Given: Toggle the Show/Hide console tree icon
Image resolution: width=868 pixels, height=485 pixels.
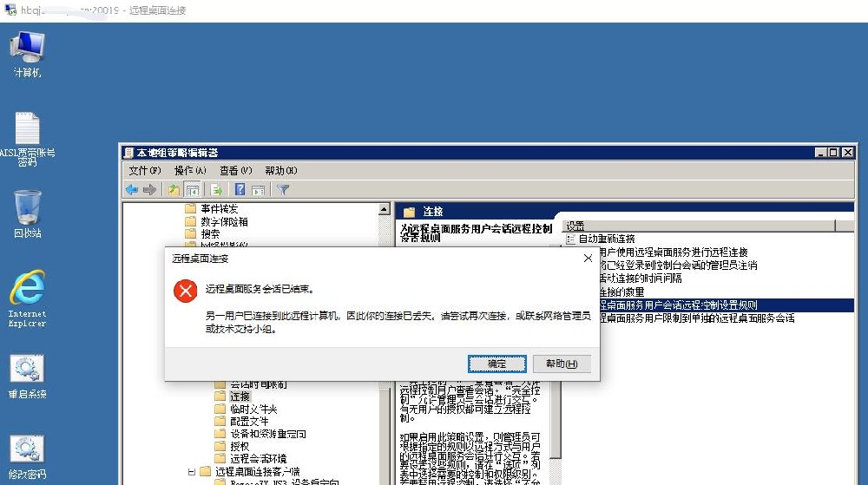Looking at the screenshot, I should pyautogui.click(x=192, y=190).
